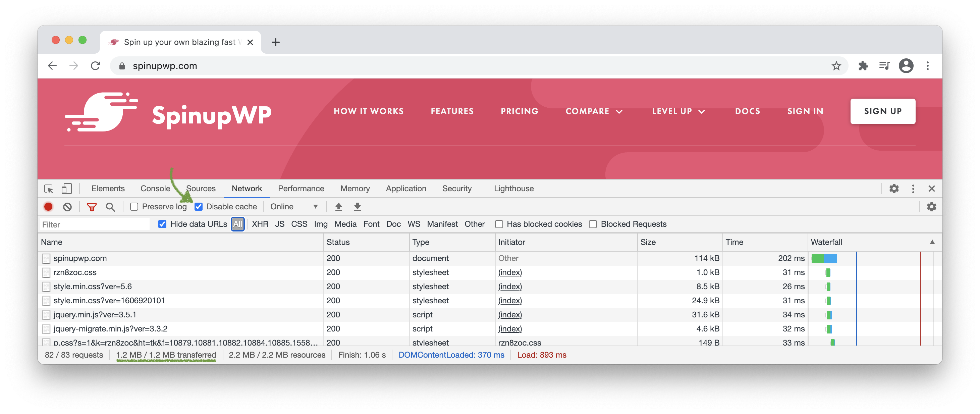Switch to the Elements tab

coord(108,189)
